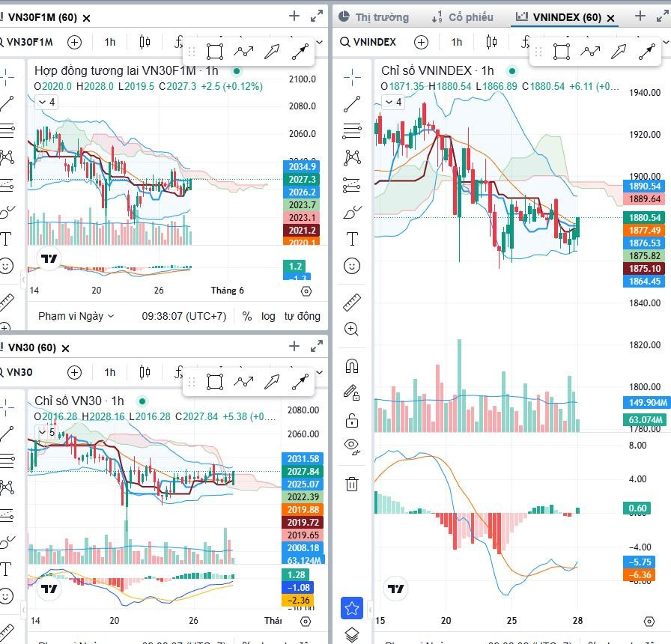The width and height of the screenshot is (671, 644).
Task: Remove drawings with the trash icon
Action: pyautogui.click(x=352, y=484)
